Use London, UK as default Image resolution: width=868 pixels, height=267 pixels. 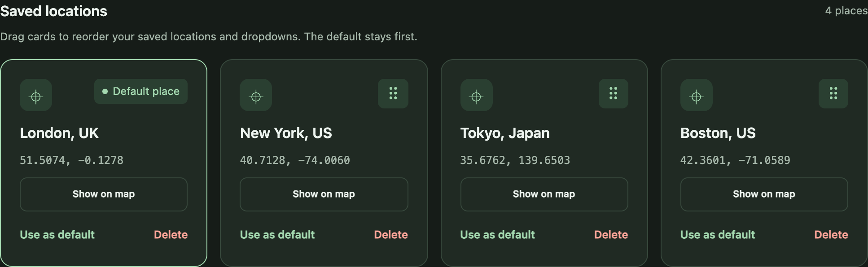(x=57, y=235)
